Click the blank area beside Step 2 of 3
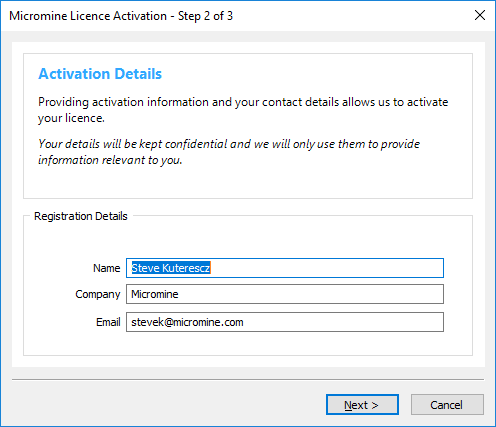The image size is (496, 427). pos(350,16)
